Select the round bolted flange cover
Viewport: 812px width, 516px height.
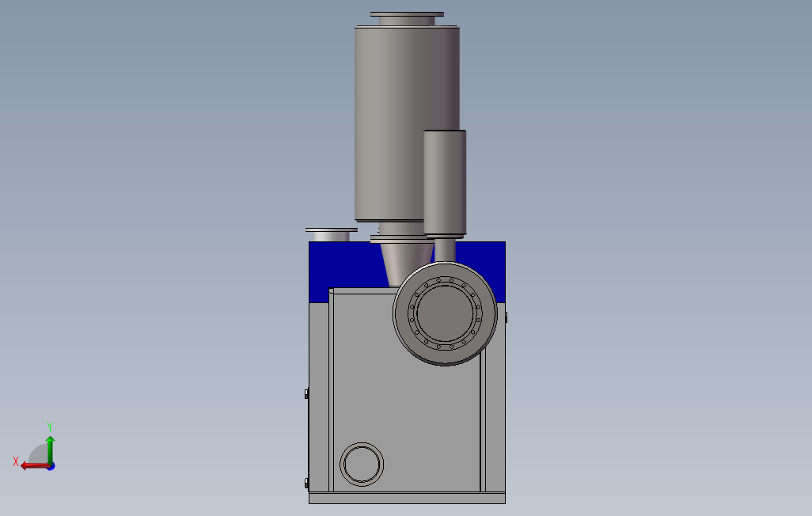(x=445, y=313)
